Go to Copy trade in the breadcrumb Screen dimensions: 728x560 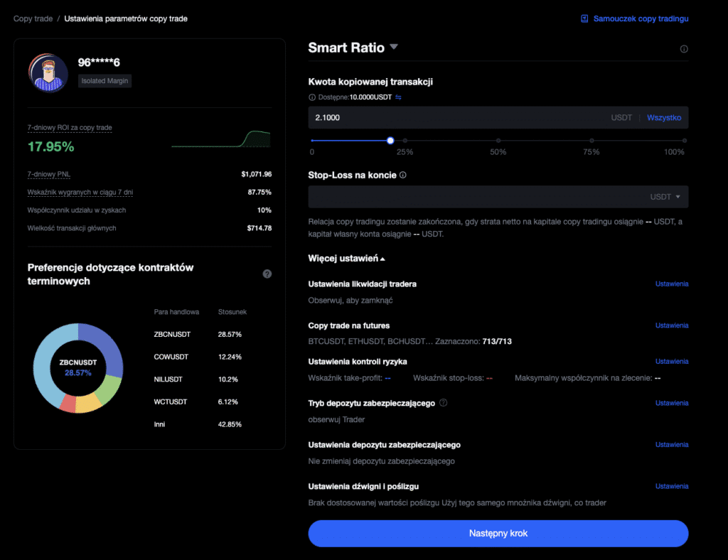(x=33, y=18)
